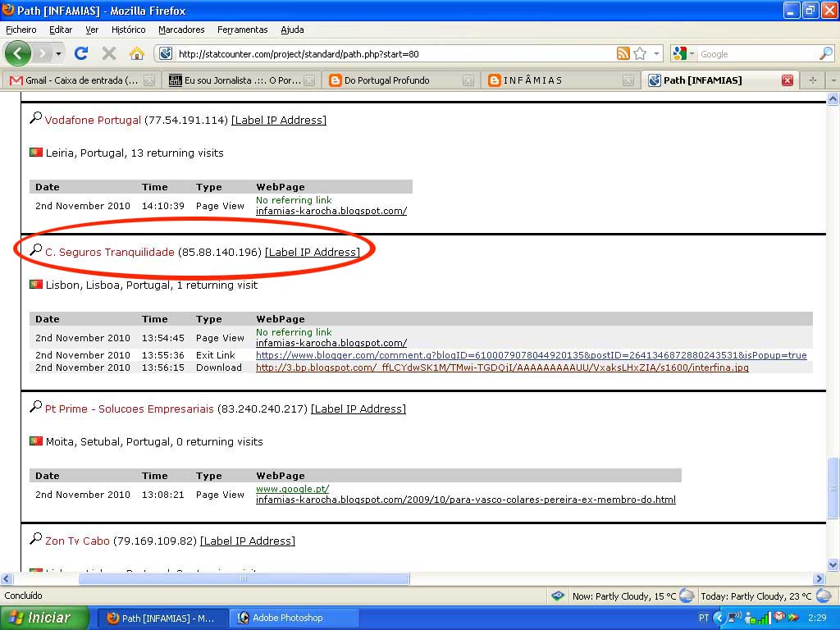Click the horizontal scrollbar right arrow
Screen dimensions: 840x630
coord(819,578)
